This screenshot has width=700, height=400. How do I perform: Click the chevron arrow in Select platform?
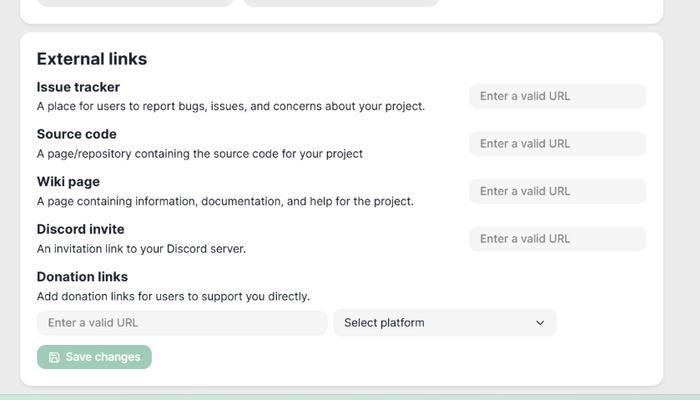coord(540,323)
